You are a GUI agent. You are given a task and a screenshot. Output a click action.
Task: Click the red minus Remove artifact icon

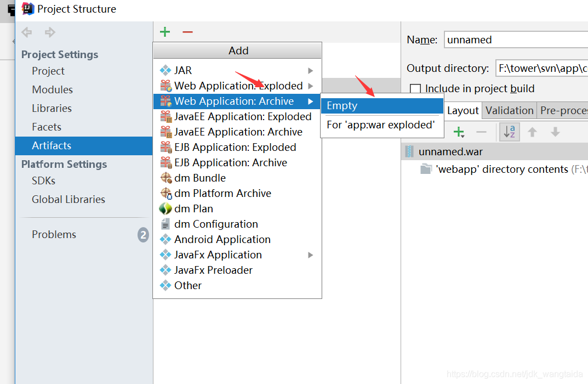click(187, 32)
